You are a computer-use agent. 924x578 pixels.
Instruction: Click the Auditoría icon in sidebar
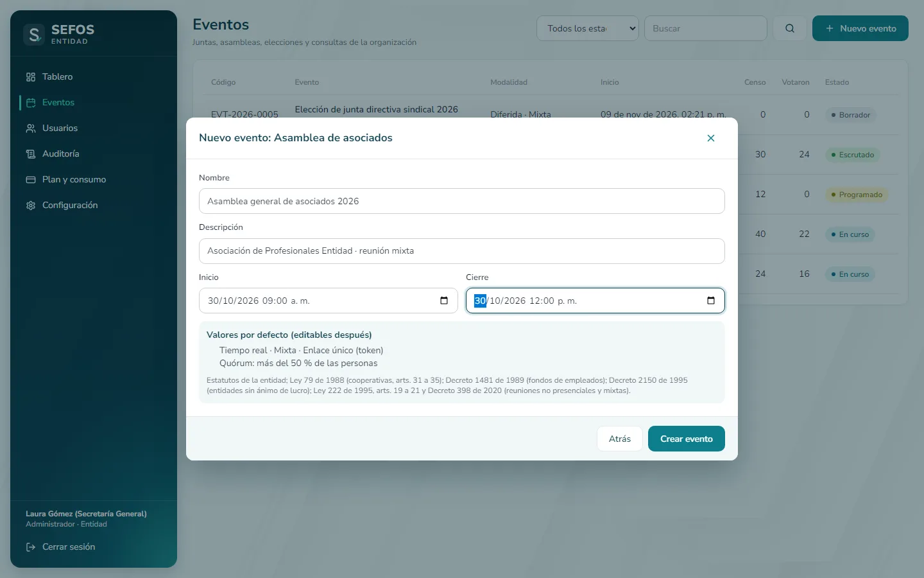coord(31,154)
